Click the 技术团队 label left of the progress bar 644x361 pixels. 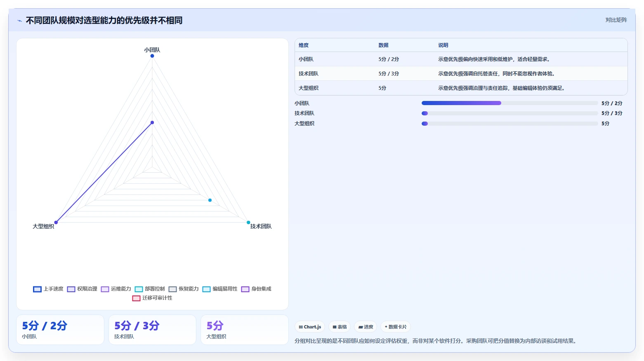coord(304,113)
